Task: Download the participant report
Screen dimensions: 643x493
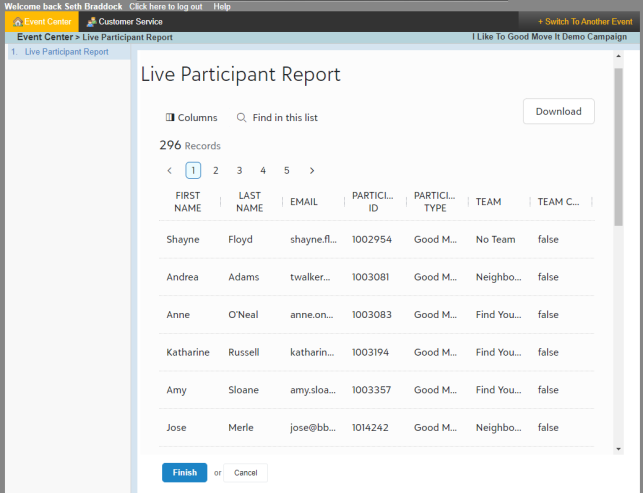Action: tap(559, 111)
